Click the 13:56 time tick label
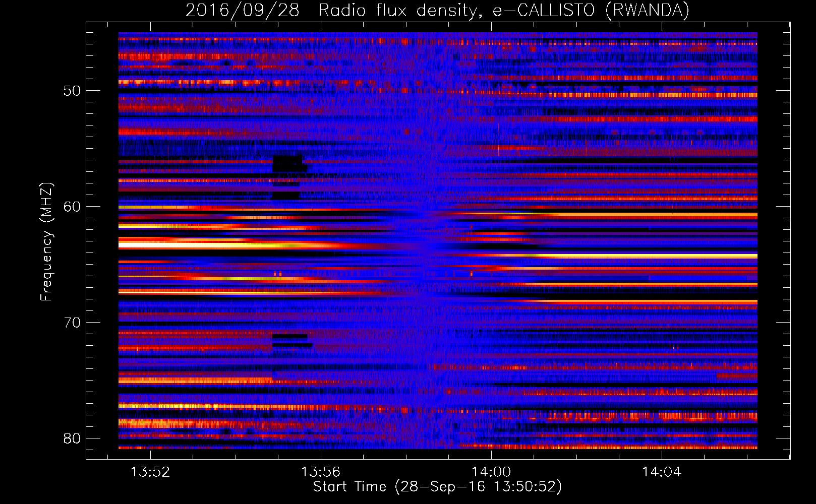Viewport: 816px width, 504px height. pyautogui.click(x=321, y=472)
